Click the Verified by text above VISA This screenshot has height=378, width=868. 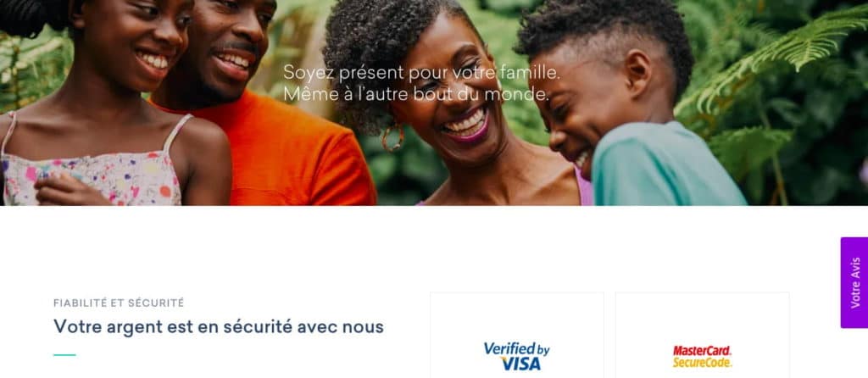[x=516, y=348]
